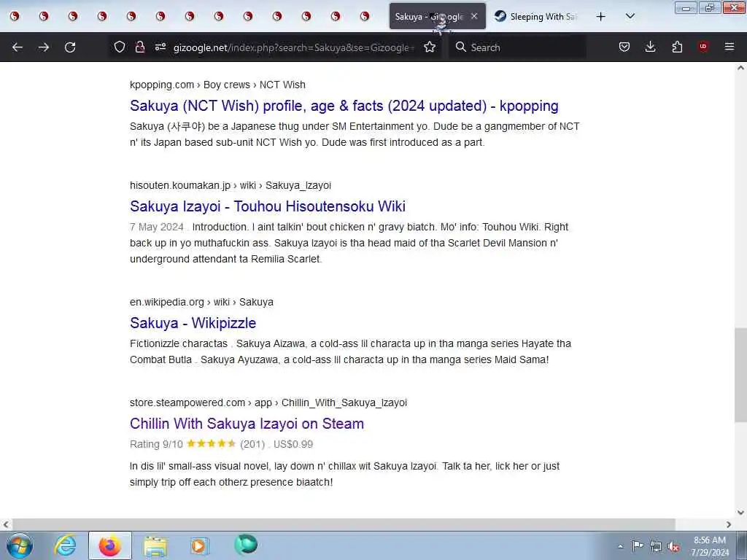Click the vertical scrollbar down arrow

[741, 513]
